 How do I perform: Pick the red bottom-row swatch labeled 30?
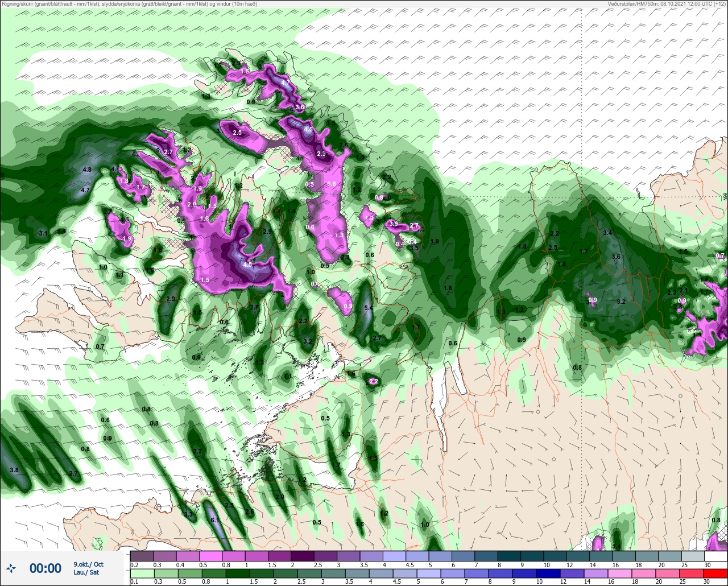coord(716,573)
